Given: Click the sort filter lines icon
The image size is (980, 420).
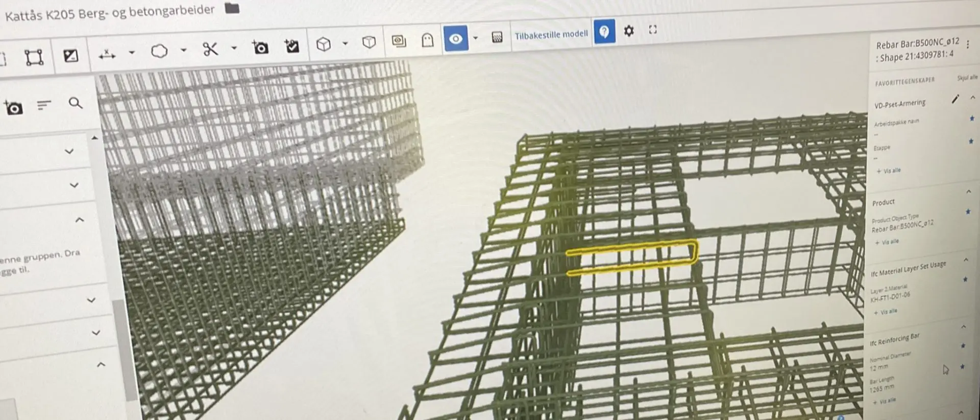Looking at the screenshot, I should (x=44, y=105).
